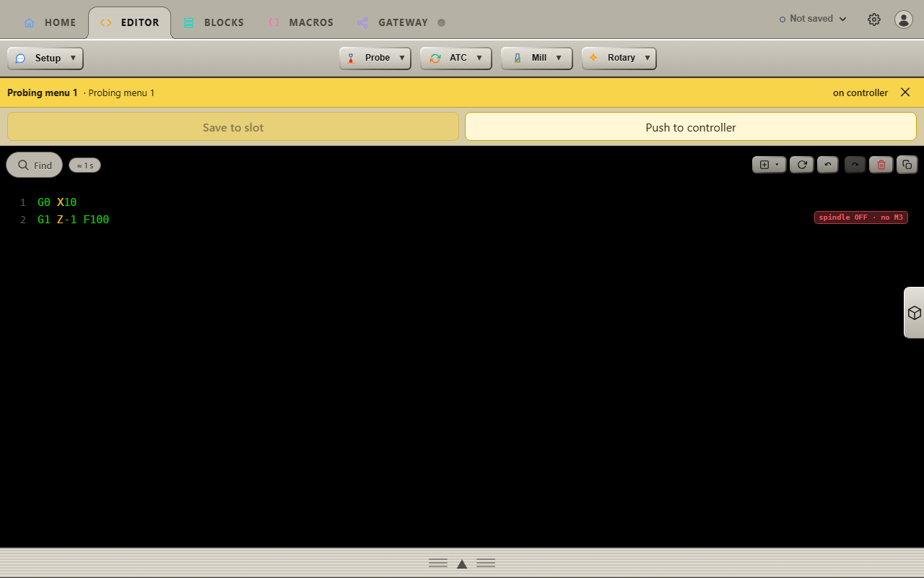Screen dimensions: 924x578
Task: Click the refresh icon in the editor toolbar
Action: coord(802,165)
